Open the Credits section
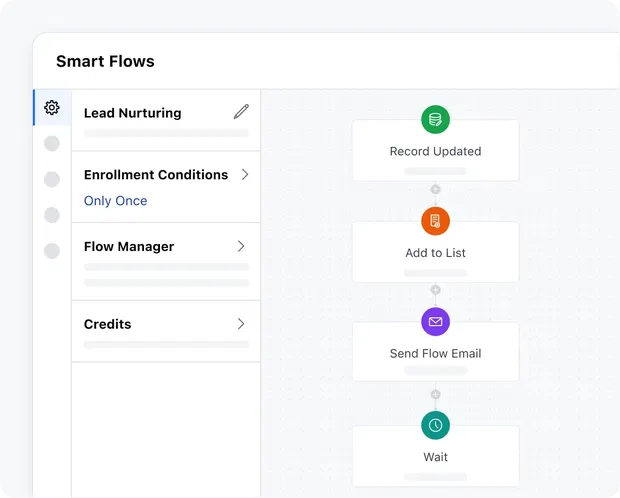620x498 pixels. pyautogui.click(x=166, y=331)
